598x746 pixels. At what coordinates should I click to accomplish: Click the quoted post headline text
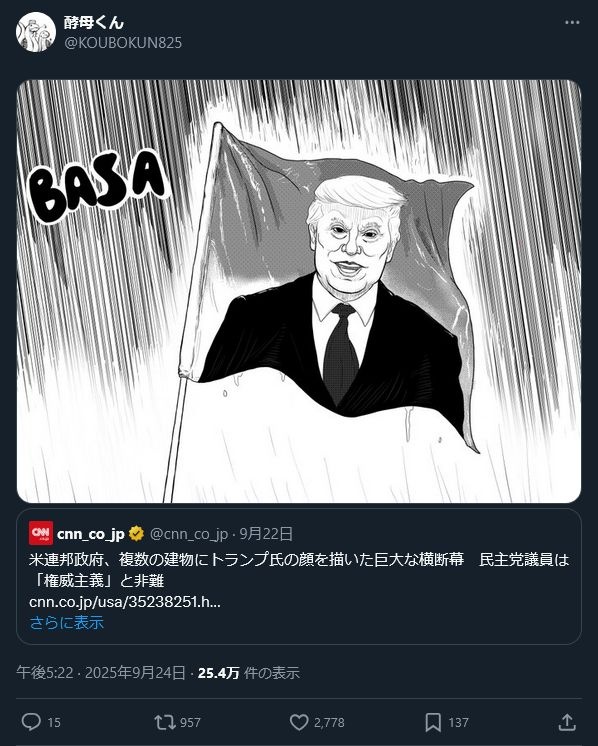click(299, 569)
